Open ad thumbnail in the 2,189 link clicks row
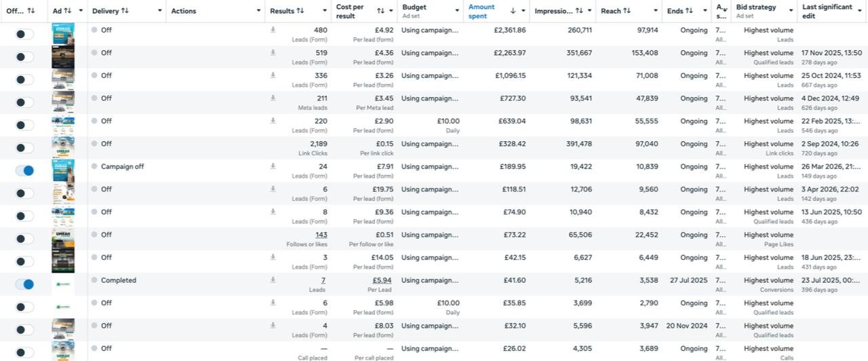 (x=63, y=147)
